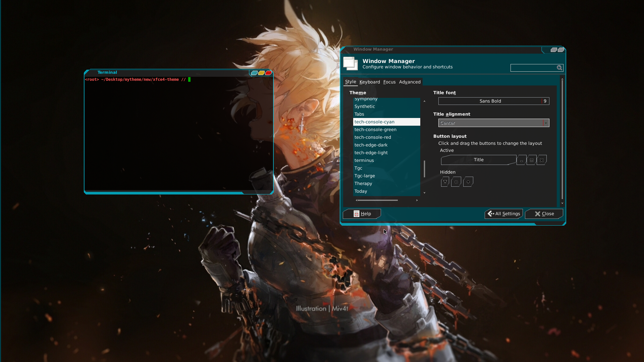Click the hidden shade up-arrow button in layout
644x362 pixels.
(x=468, y=182)
